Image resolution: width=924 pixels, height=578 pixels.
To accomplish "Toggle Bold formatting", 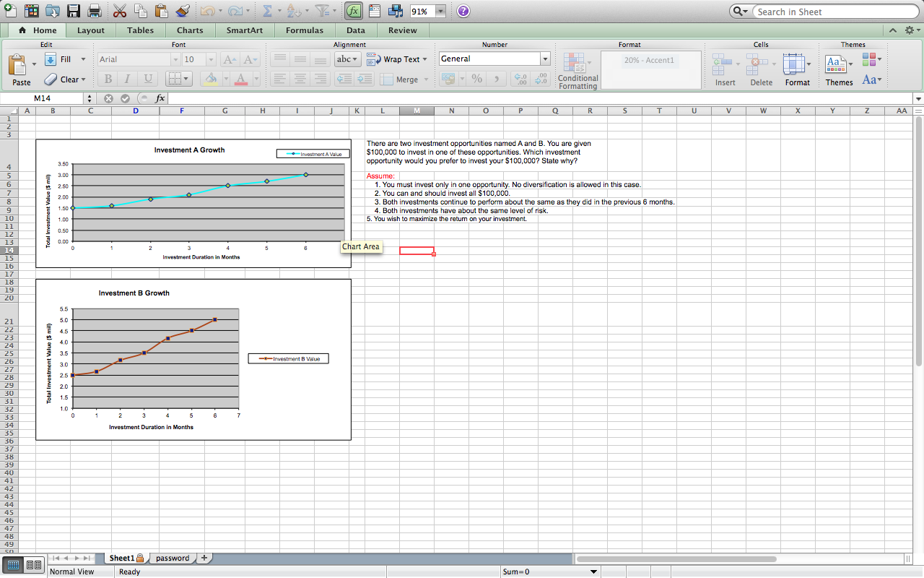I will tap(108, 79).
